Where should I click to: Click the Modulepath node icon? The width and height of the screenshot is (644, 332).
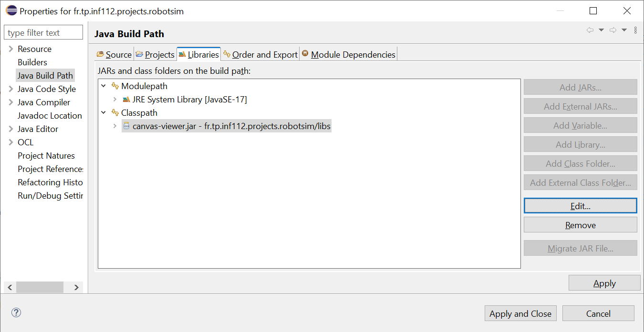click(115, 86)
